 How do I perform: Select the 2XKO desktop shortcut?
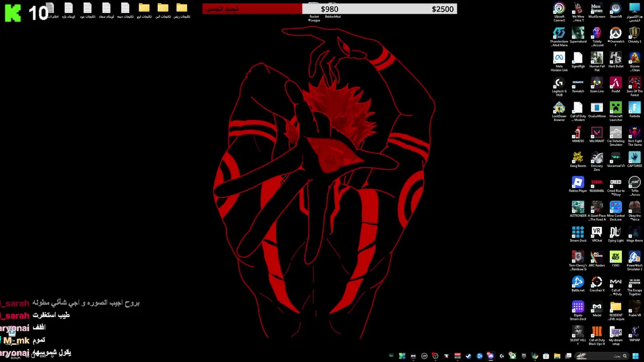616,259
